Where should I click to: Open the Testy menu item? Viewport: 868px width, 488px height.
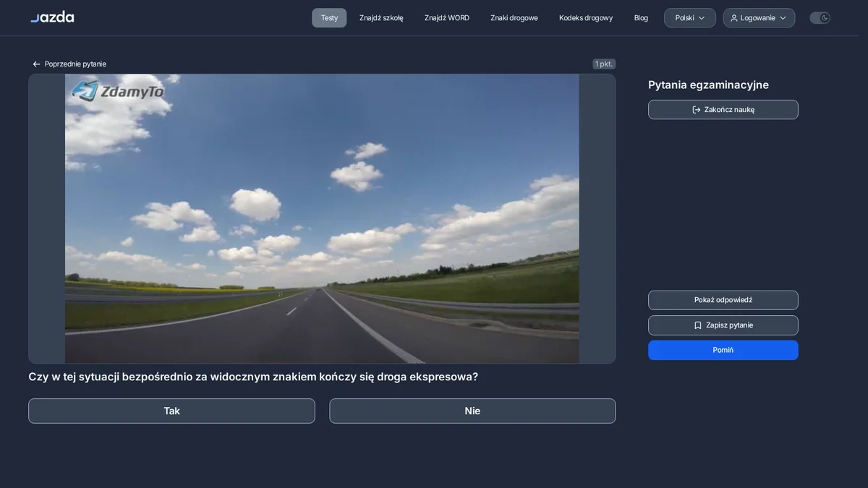click(329, 18)
